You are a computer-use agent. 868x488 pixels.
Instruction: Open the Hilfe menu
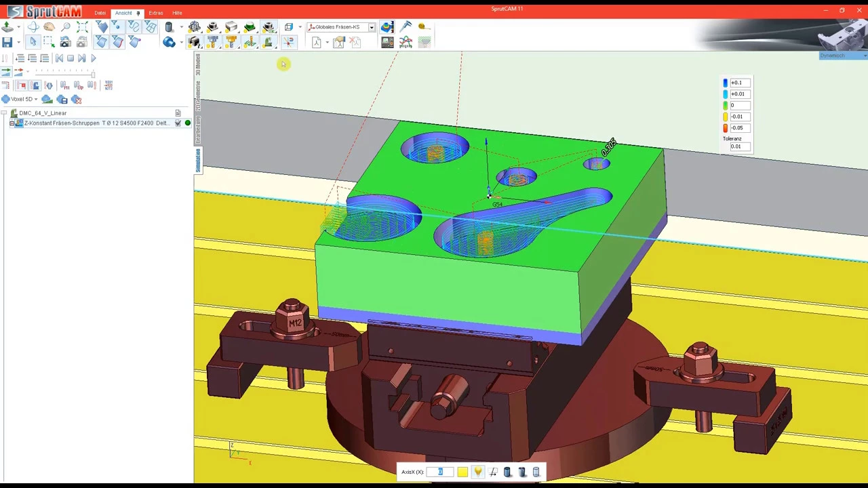coord(177,13)
